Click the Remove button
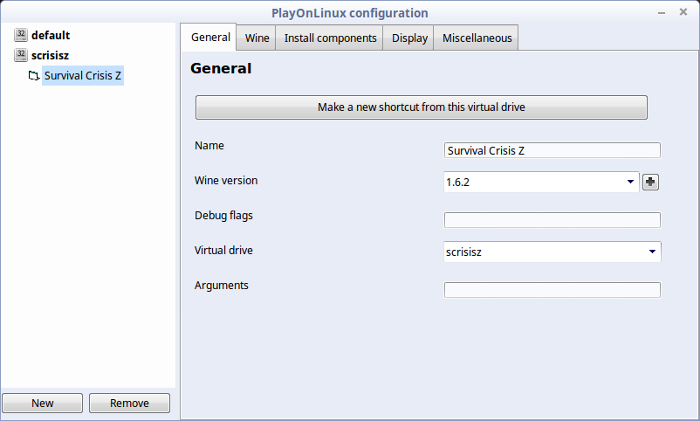Screen dimensions: 700x421 [129, 403]
